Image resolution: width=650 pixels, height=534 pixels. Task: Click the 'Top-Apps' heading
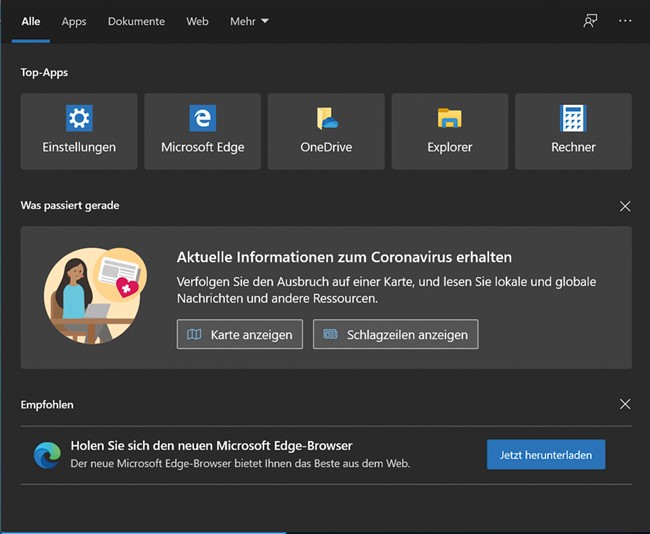click(44, 73)
